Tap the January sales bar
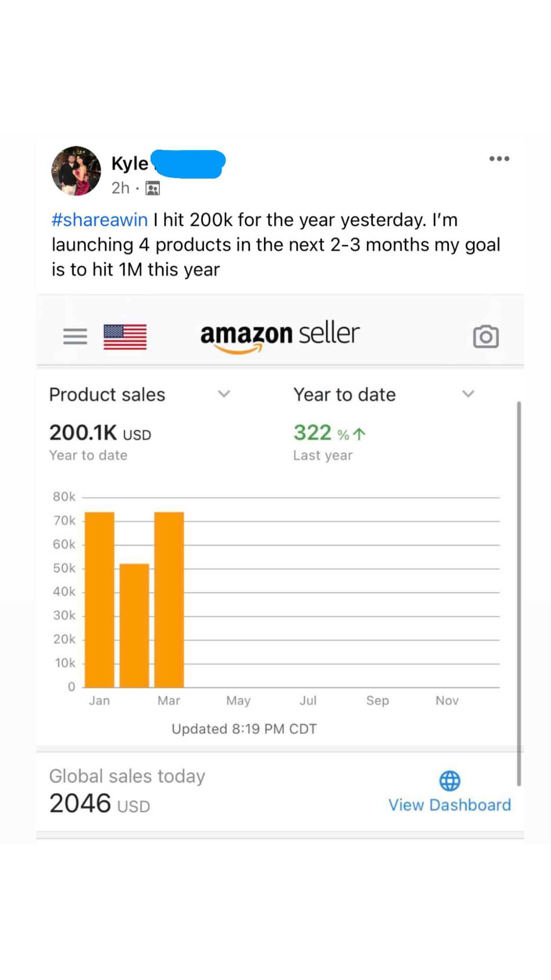Image resolution: width=551 pixels, height=980 pixels. (x=99, y=600)
